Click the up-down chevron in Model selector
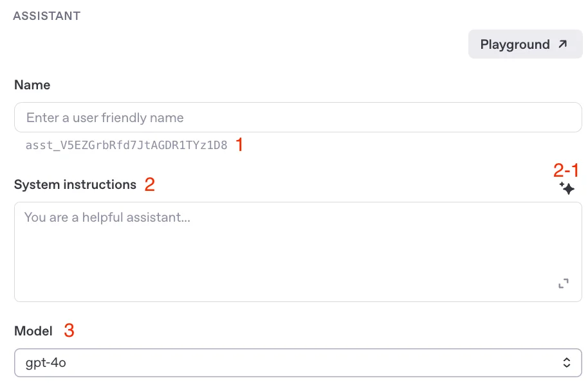 567,363
